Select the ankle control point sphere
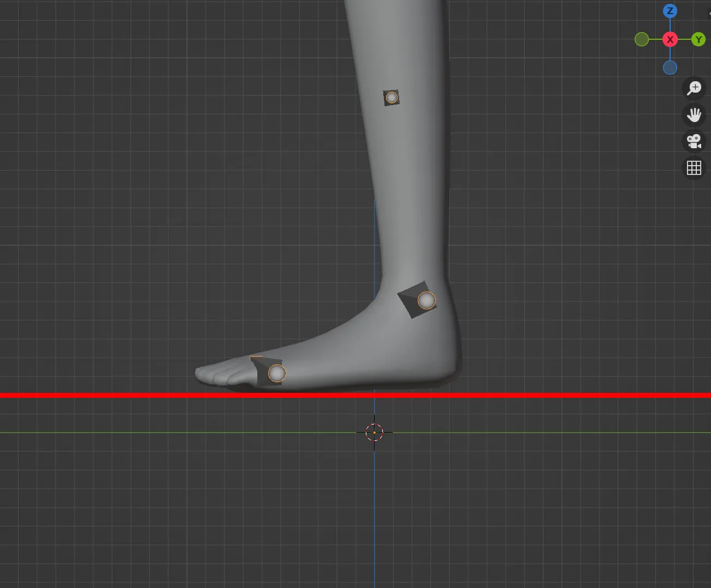The height and width of the screenshot is (588, 711). point(426,300)
